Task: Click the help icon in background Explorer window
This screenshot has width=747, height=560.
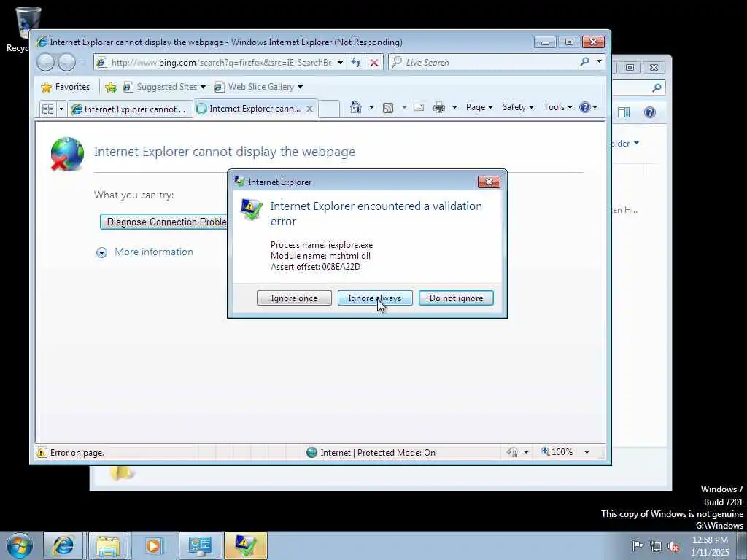Action: [650, 112]
